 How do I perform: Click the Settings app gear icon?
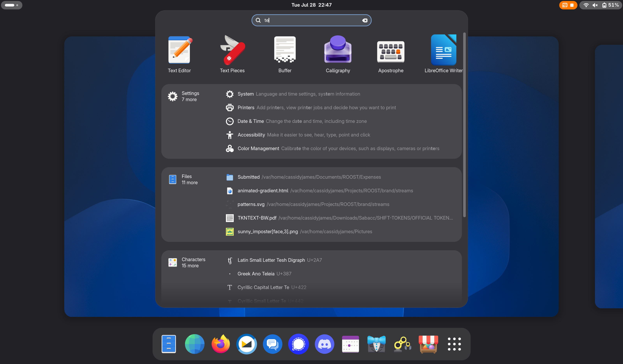pyautogui.click(x=173, y=96)
